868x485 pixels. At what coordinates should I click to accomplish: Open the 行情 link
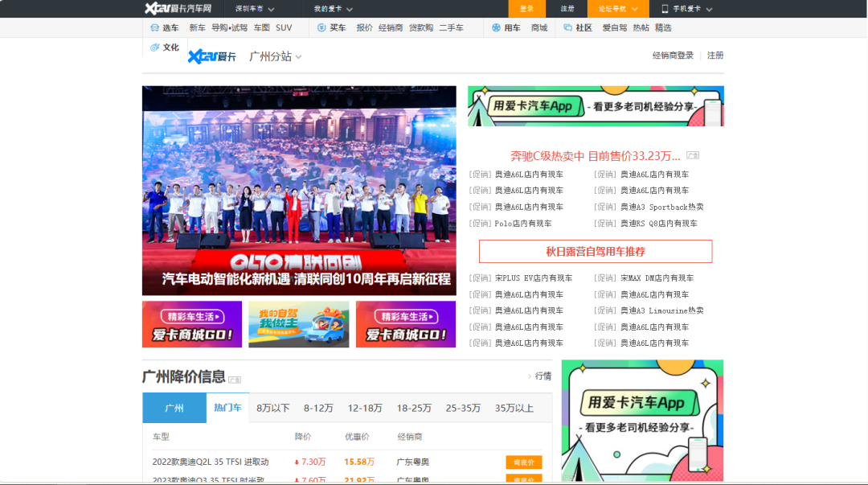543,376
